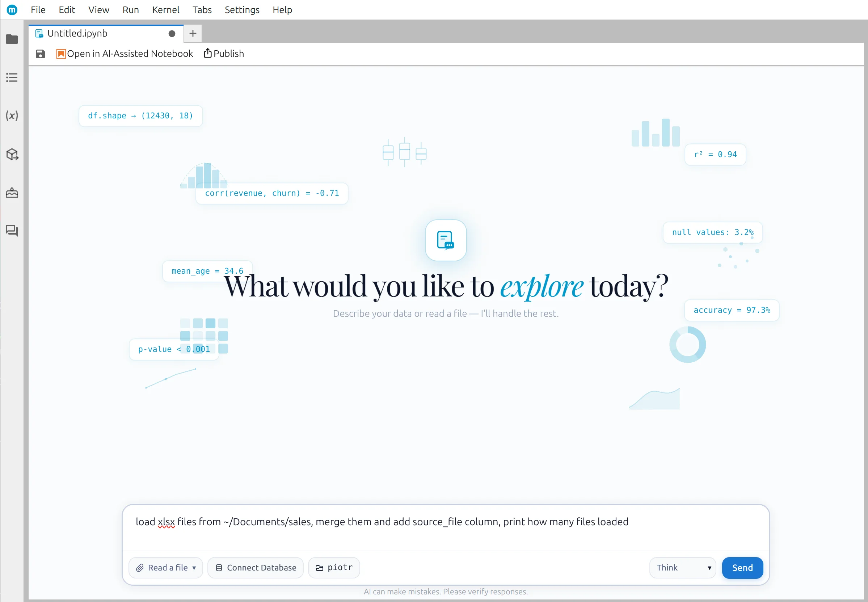Open the chat sidebar icon
The image size is (868, 602).
tap(12, 231)
